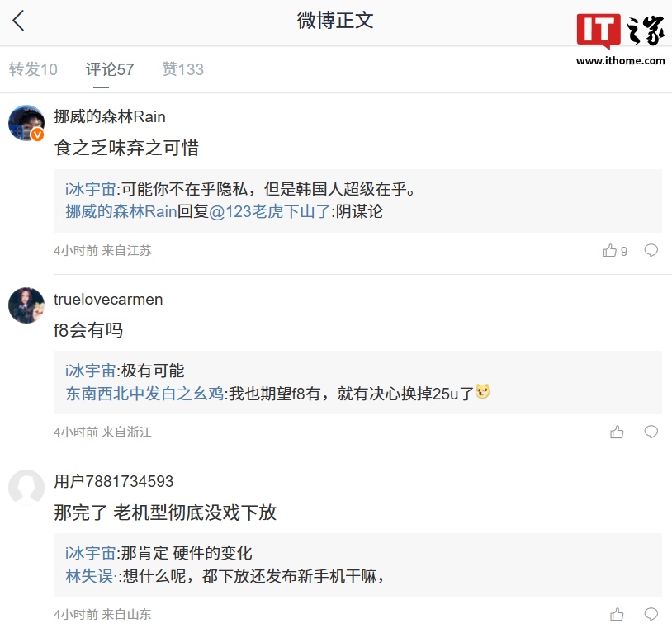Go back using the top-left arrow
The image size is (672, 633).
coord(18,21)
